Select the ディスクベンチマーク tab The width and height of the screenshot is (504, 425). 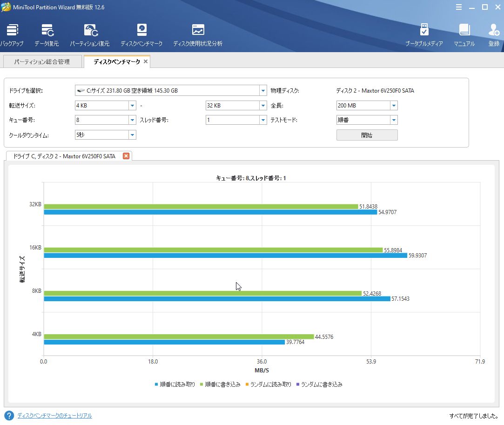click(117, 61)
